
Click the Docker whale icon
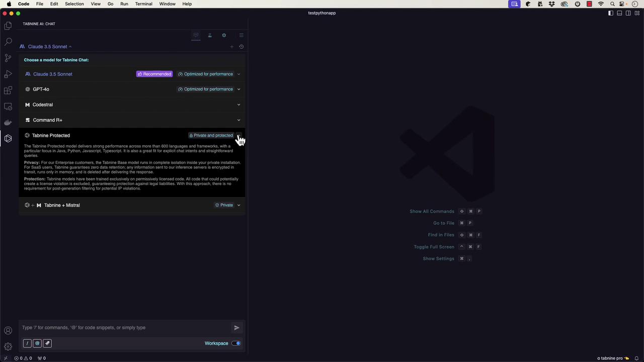[8, 122]
